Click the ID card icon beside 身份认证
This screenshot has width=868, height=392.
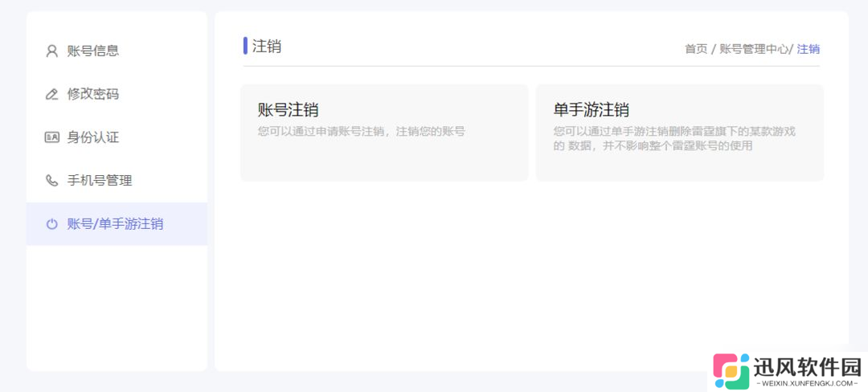click(x=51, y=137)
